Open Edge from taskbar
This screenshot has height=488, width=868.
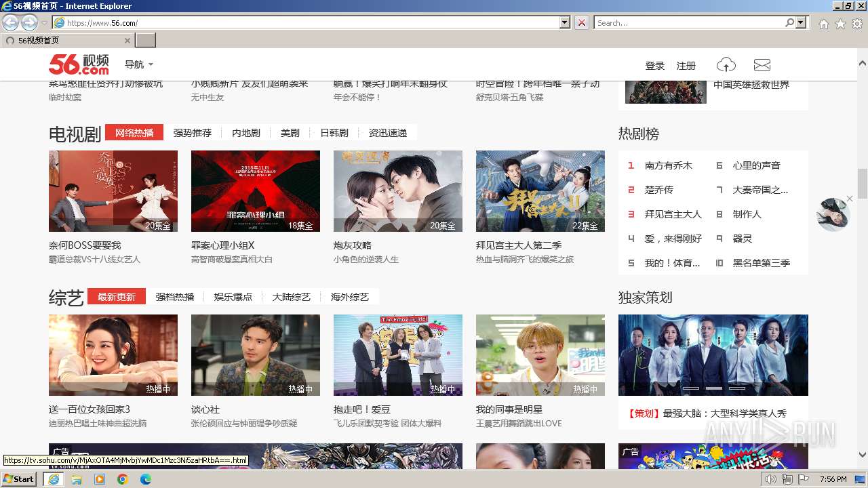click(146, 479)
